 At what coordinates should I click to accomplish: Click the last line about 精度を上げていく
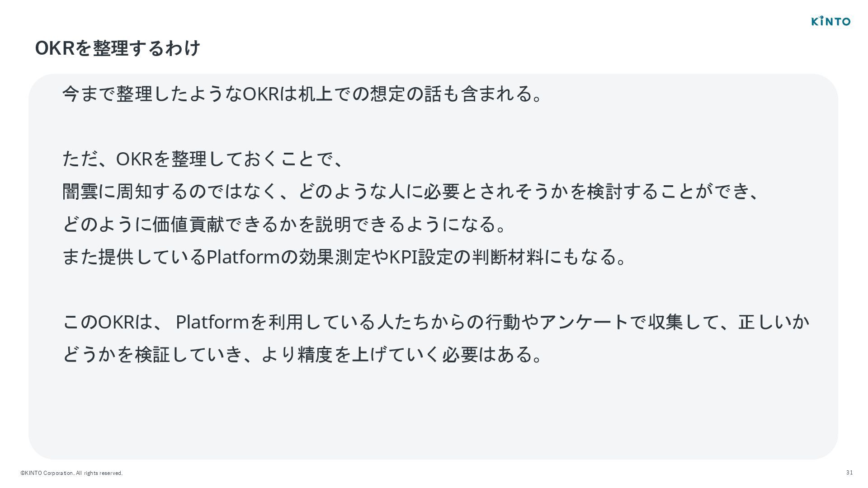[302, 354]
